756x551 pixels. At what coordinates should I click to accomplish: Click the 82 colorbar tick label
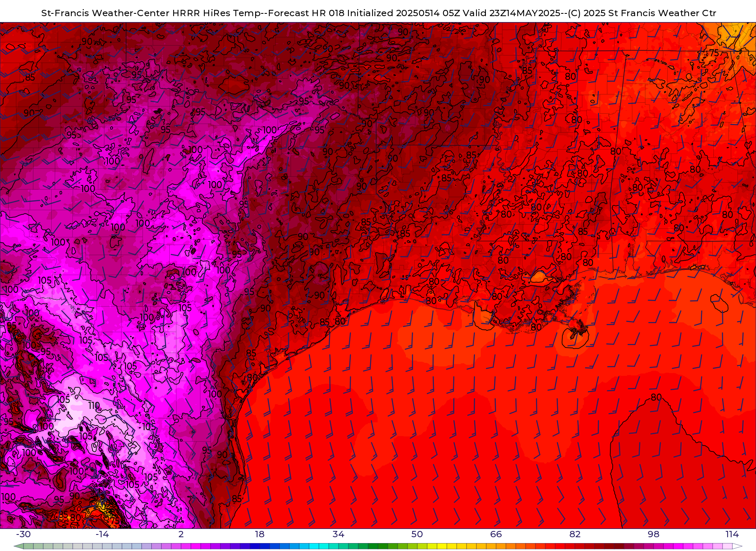coord(575,534)
